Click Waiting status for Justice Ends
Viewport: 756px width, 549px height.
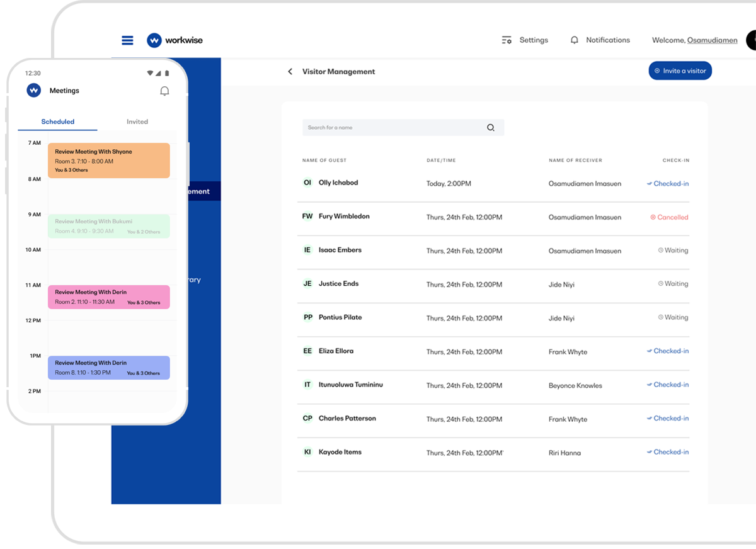point(673,284)
